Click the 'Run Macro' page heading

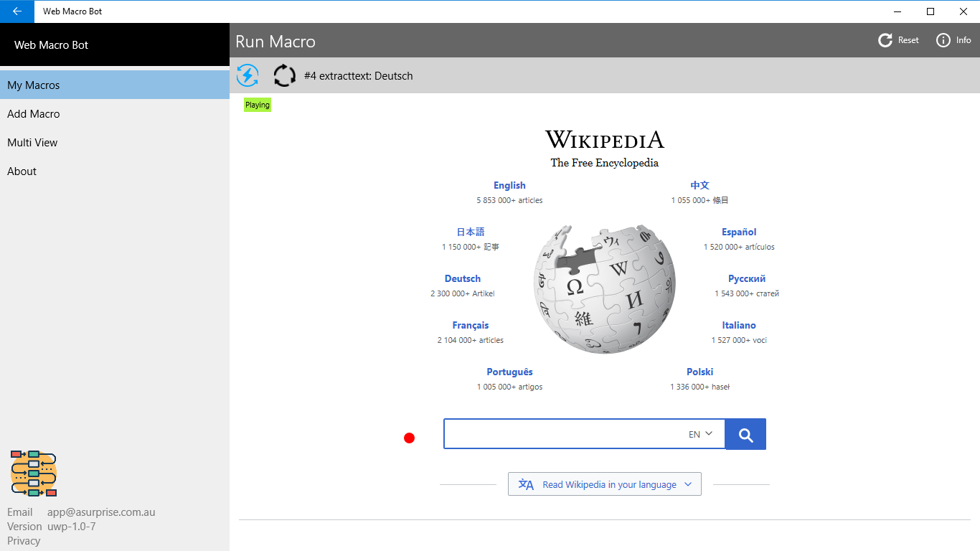275,42
